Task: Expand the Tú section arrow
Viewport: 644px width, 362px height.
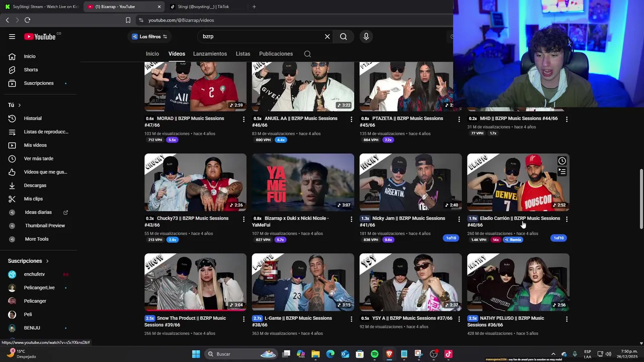Action: [19, 105]
